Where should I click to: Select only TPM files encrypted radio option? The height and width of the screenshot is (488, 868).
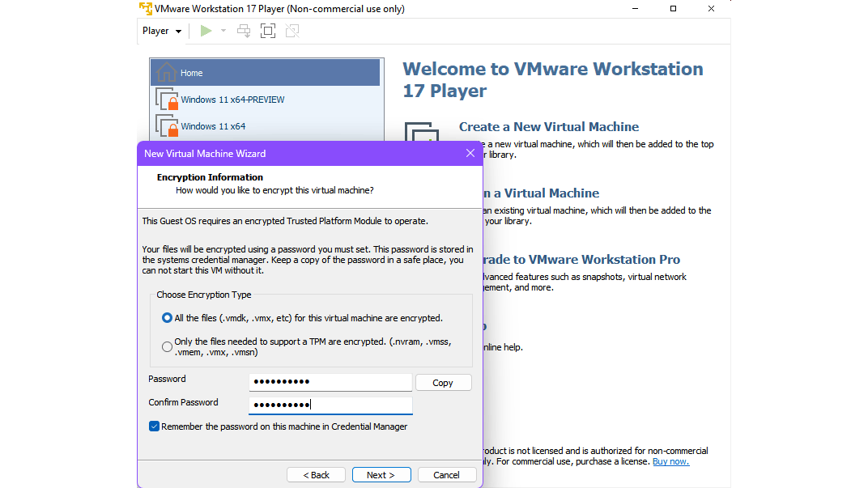pos(167,347)
